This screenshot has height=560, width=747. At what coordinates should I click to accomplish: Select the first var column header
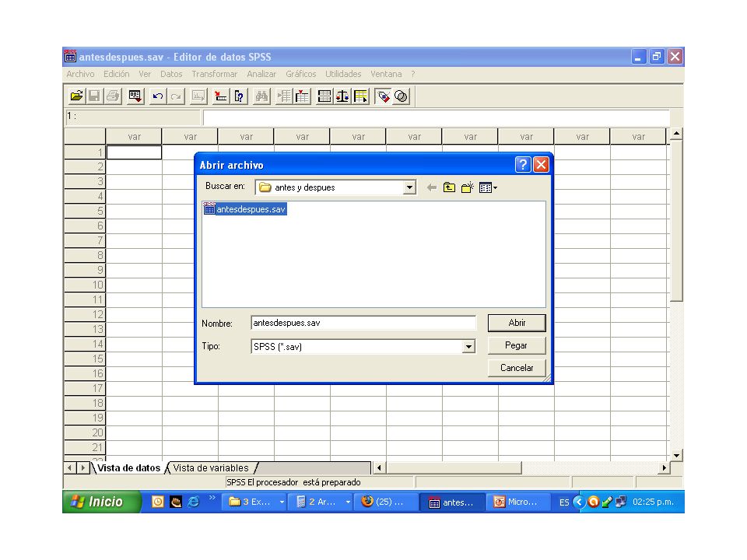(x=134, y=137)
